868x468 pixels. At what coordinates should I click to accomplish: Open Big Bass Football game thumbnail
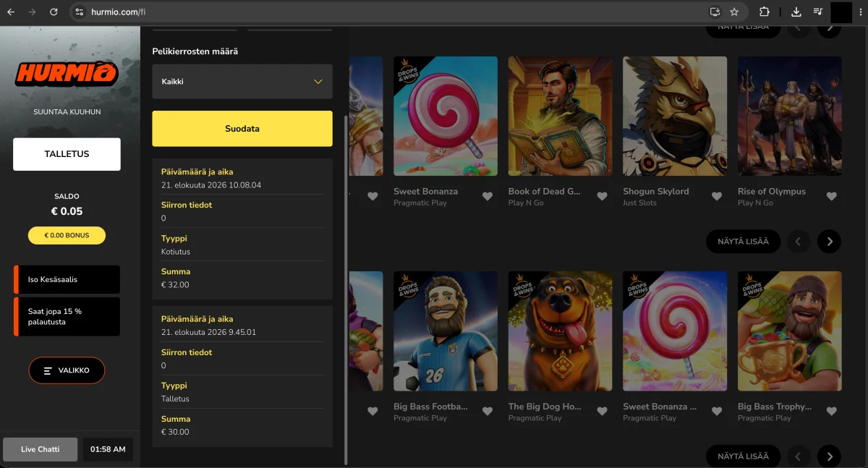coord(446,331)
